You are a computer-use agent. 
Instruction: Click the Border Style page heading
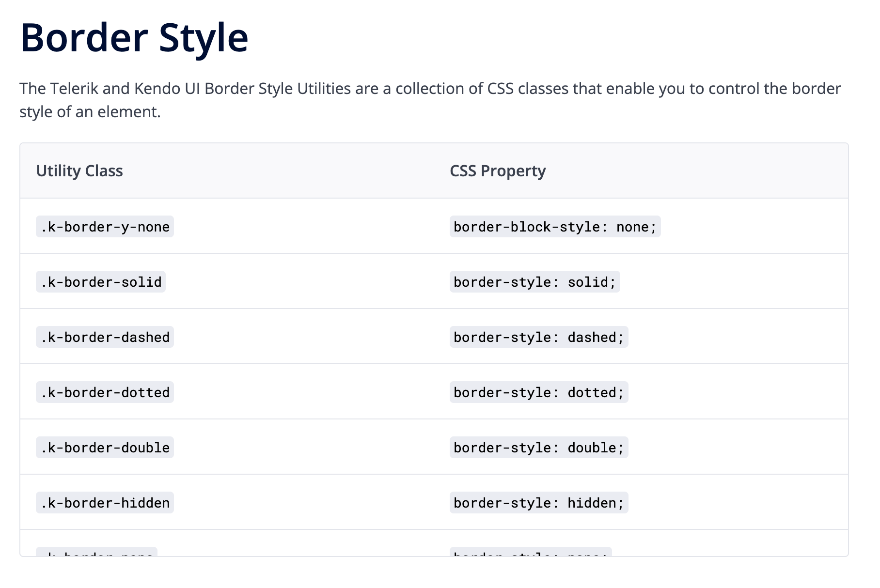coord(134,38)
